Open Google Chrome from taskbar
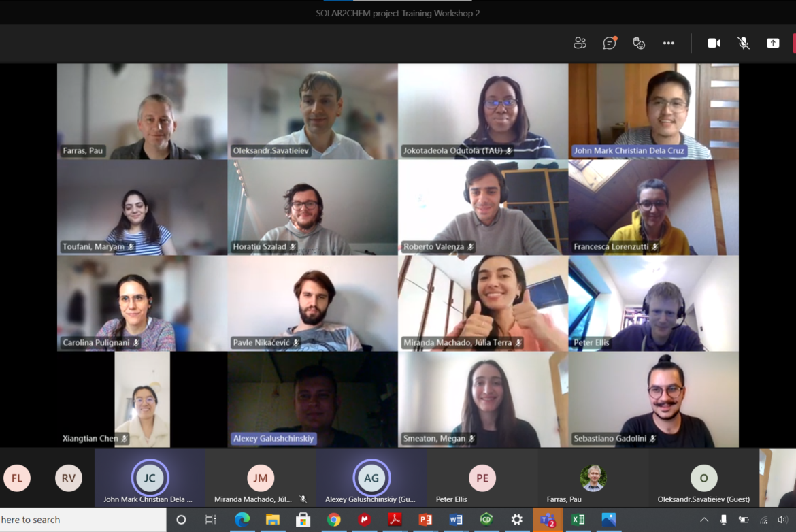The height and width of the screenshot is (532, 796). point(333,520)
